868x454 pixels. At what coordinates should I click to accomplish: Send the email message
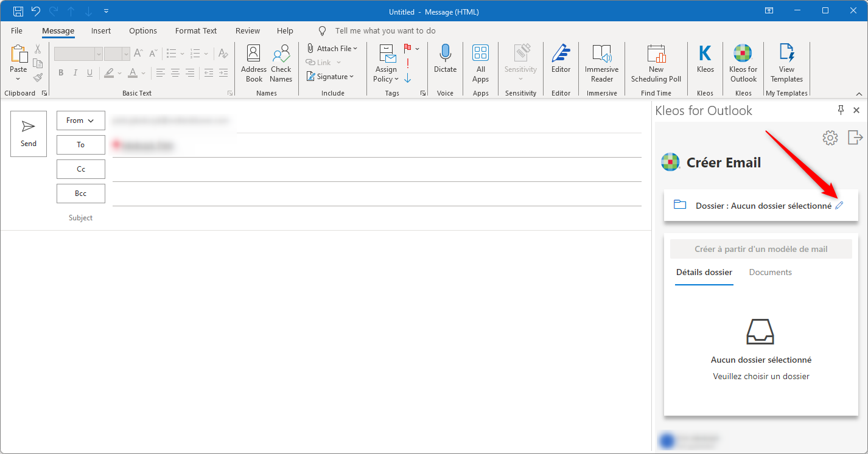28,133
